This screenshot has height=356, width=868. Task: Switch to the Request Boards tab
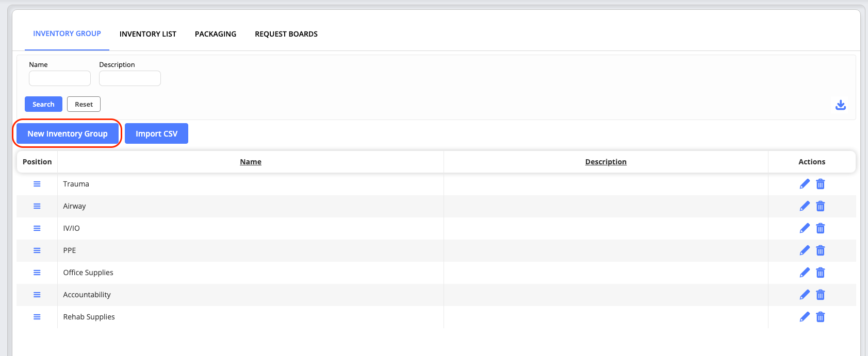tap(286, 34)
